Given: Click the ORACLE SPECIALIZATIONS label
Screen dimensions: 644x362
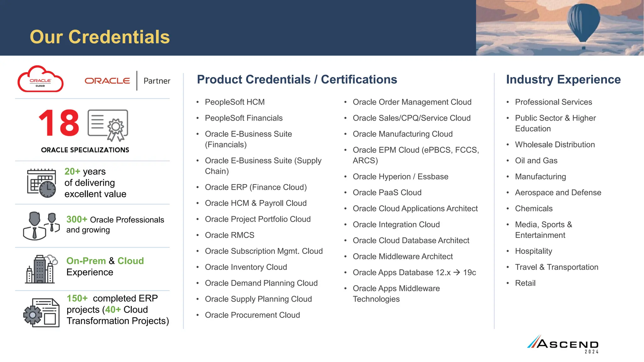Looking at the screenshot, I should 85,150.
